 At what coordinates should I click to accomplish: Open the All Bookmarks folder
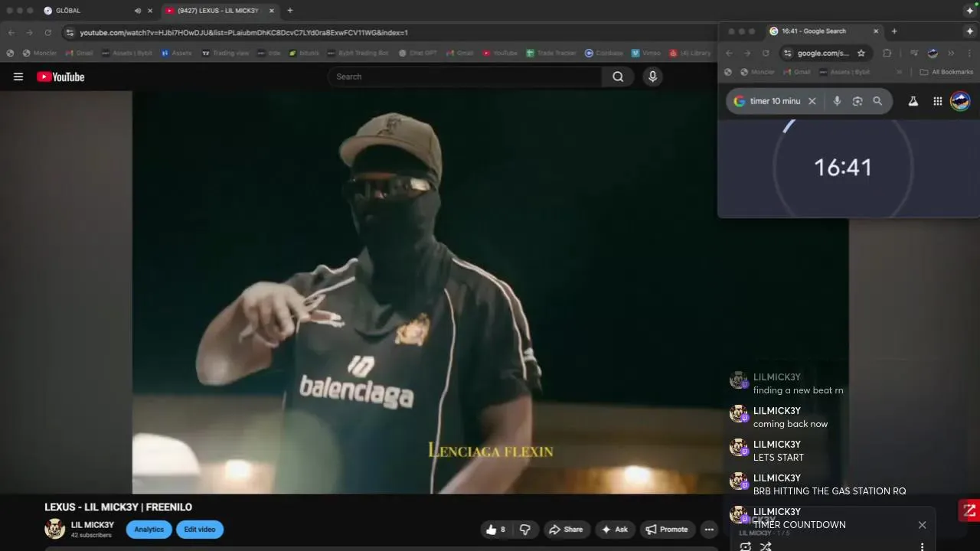[946, 72]
